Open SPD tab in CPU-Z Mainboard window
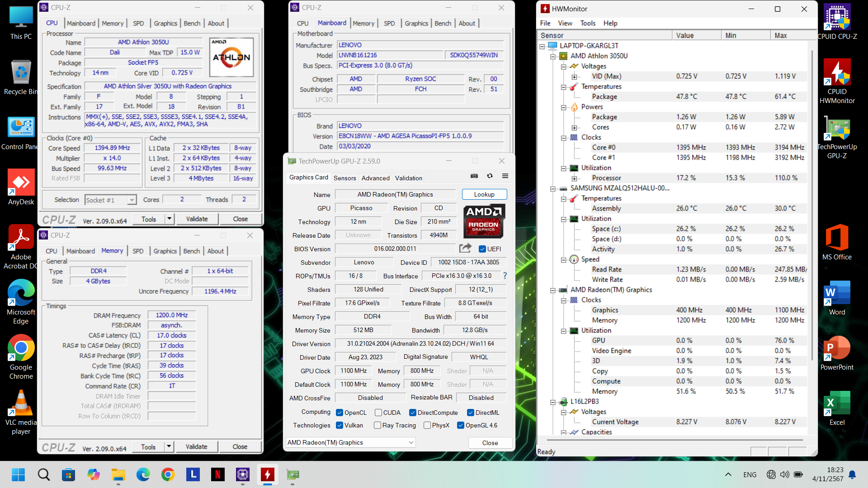This screenshot has width=868, height=488. pyautogui.click(x=389, y=23)
